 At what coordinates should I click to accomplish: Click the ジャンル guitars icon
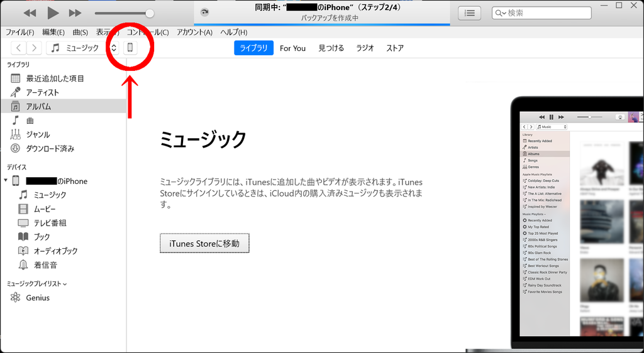[x=16, y=134]
